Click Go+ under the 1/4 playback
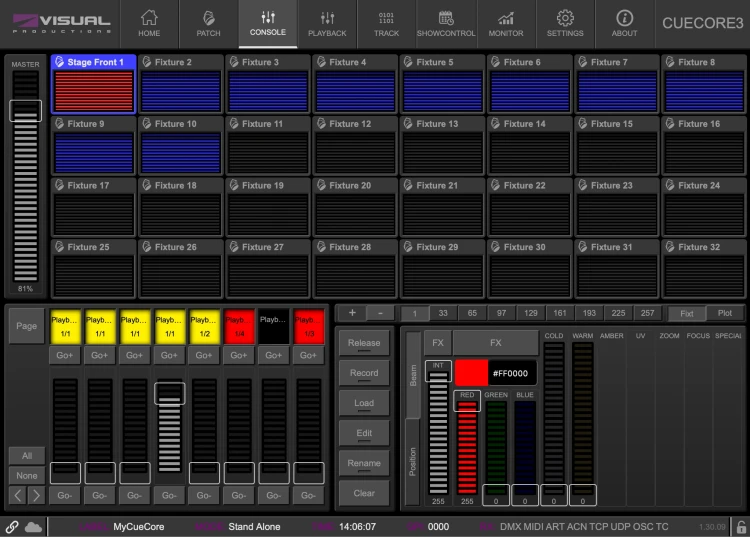This screenshot has height=537, width=750. point(239,355)
